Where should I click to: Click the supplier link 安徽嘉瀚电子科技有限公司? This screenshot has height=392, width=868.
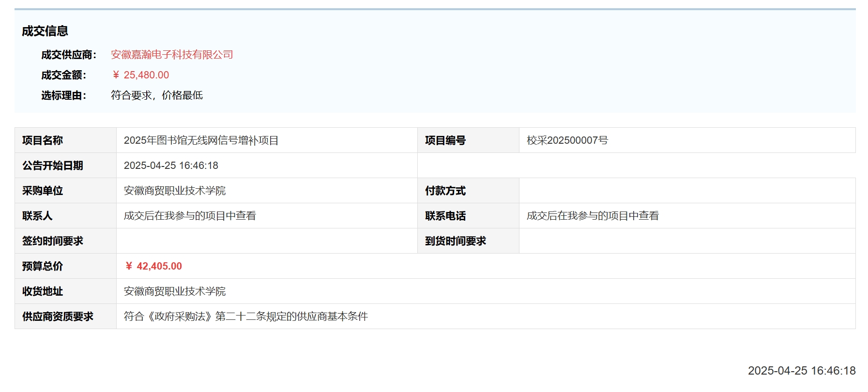[172, 55]
